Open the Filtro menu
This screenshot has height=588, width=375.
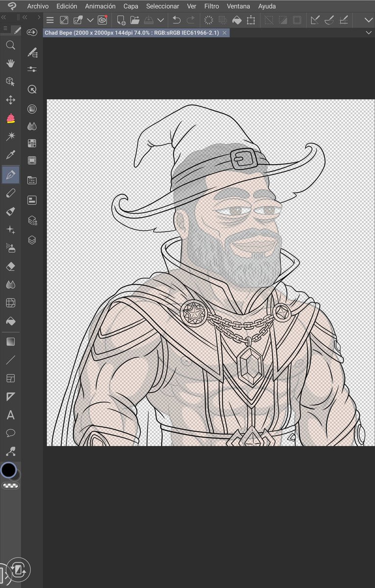pyautogui.click(x=212, y=6)
